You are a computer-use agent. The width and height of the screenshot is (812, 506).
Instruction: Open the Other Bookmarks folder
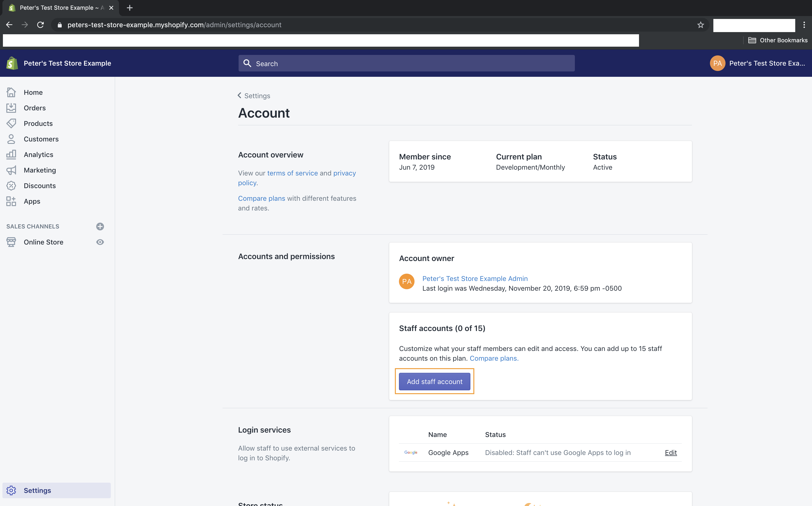[778, 40]
